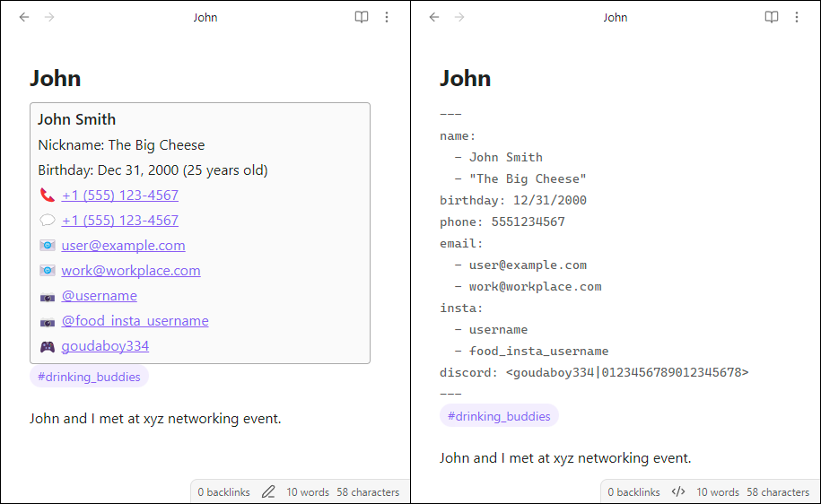Screen dimensions: 821x504
Task: Navigate forward in the left pane
Action: pyautogui.click(x=49, y=17)
